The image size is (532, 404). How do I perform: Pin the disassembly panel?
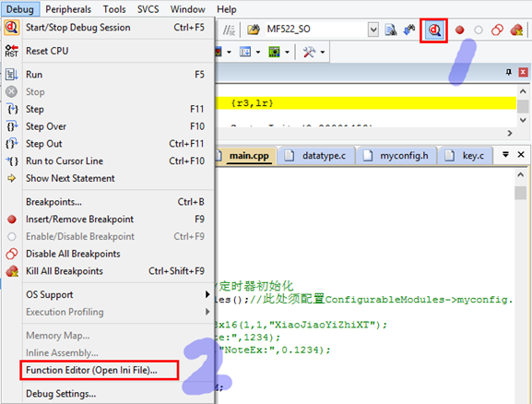tap(508, 72)
